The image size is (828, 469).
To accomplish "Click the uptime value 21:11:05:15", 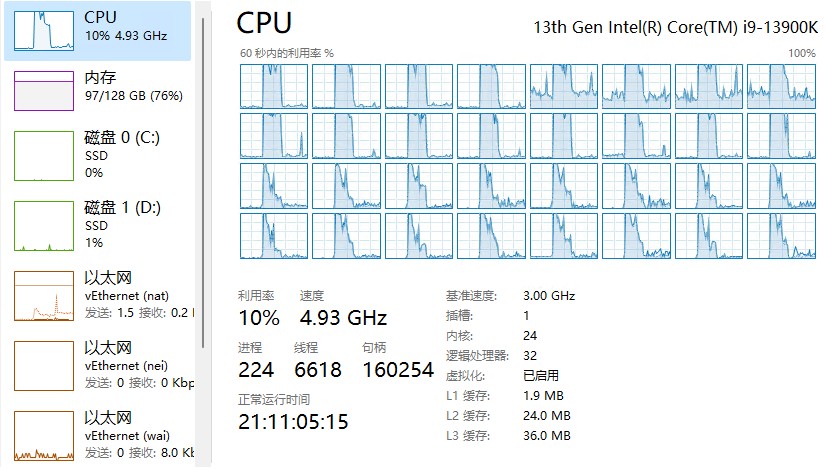I will [293, 422].
